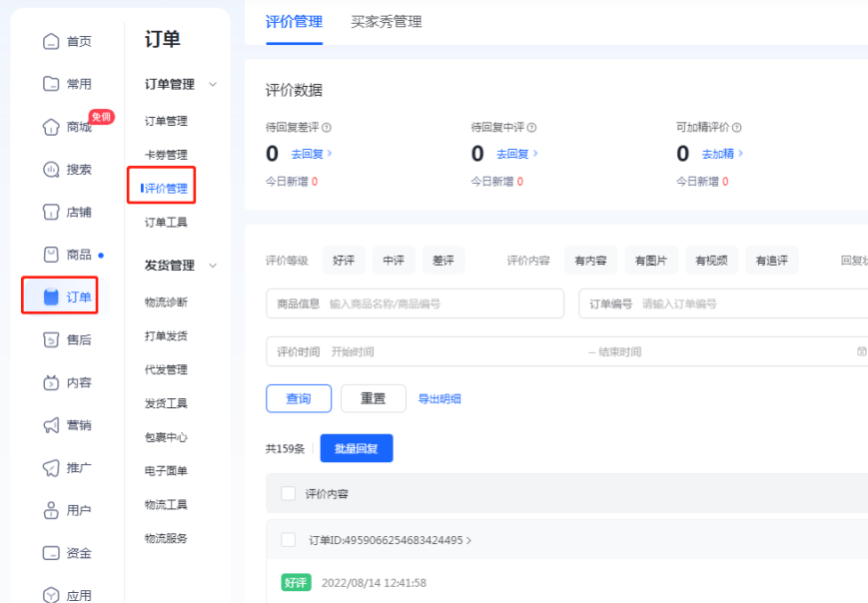Toggle the 有图片 review filter
Viewport: 868px width, 603px height.
[650, 259]
